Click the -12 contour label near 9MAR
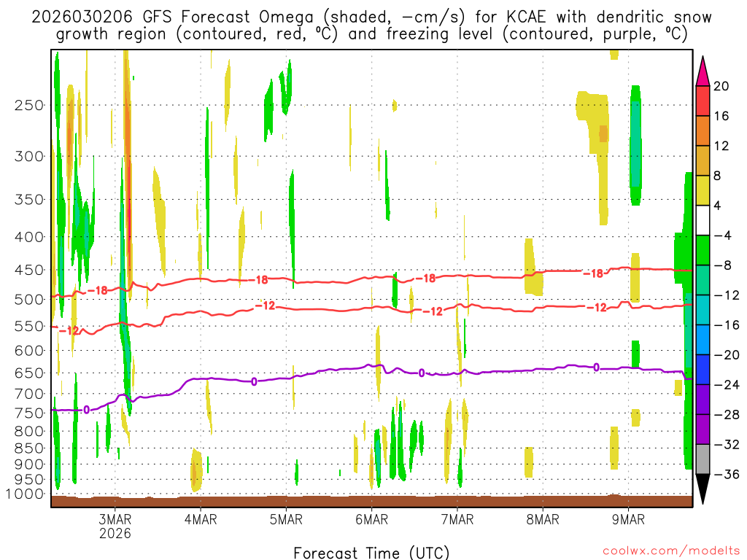This screenshot has width=747, height=560. click(597, 308)
